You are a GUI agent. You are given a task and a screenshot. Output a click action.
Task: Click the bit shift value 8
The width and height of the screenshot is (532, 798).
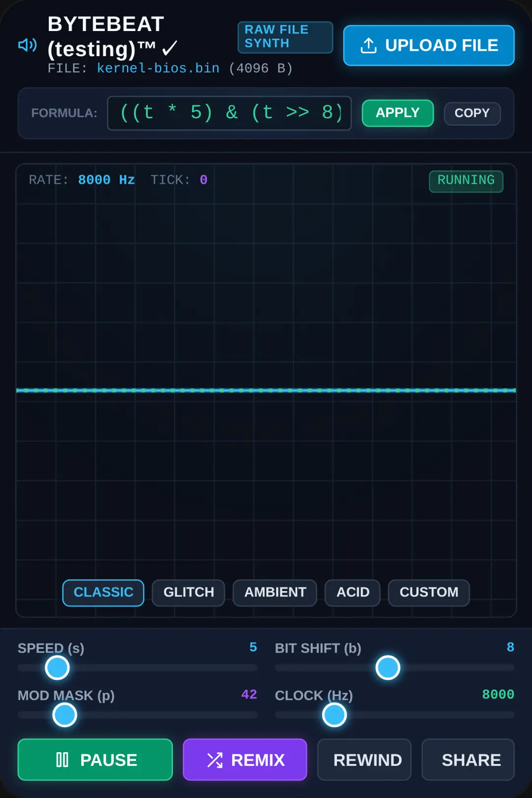point(510,647)
